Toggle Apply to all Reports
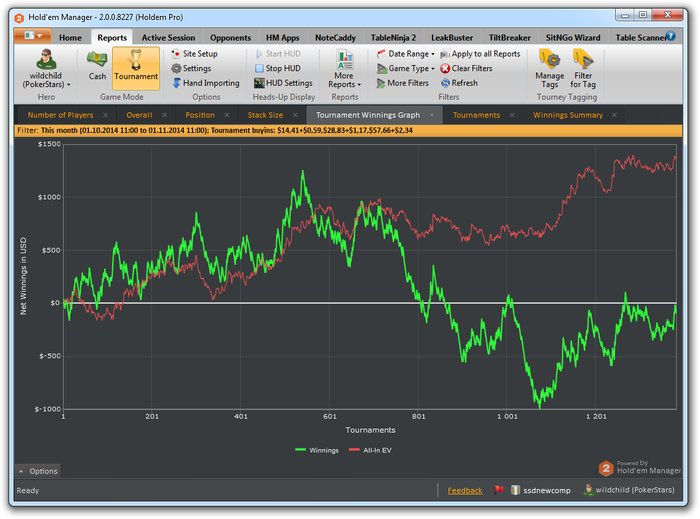Image resolution: width=700 pixels, height=519 pixels. coord(484,54)
